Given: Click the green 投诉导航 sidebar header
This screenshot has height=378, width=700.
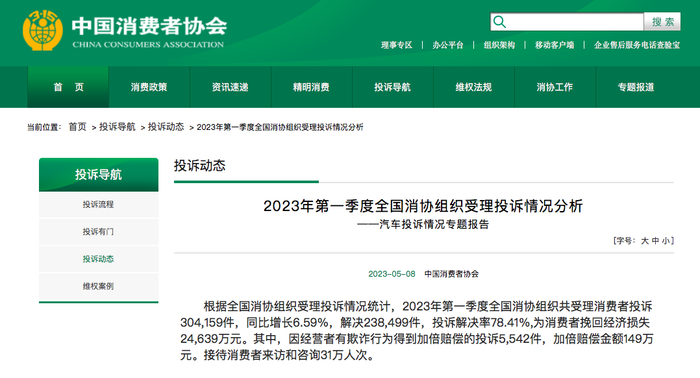Looking at the screenshot, I should 99,174.
